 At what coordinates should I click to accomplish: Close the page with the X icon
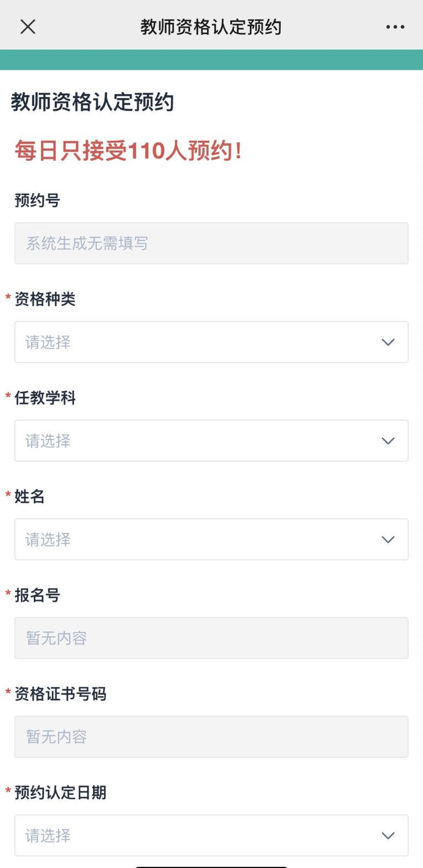coord(28,27)
